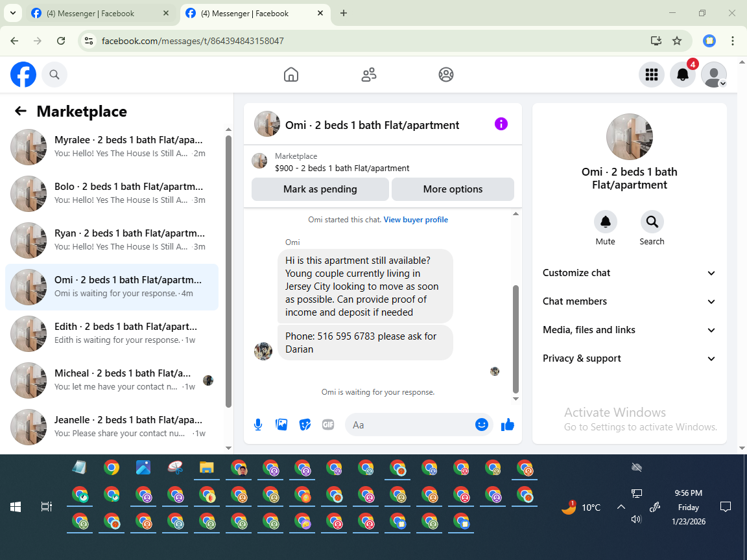This screenshot has width=747, height=560.
Task: Mute the conversation using bell icon
Action: pos(606,222)
